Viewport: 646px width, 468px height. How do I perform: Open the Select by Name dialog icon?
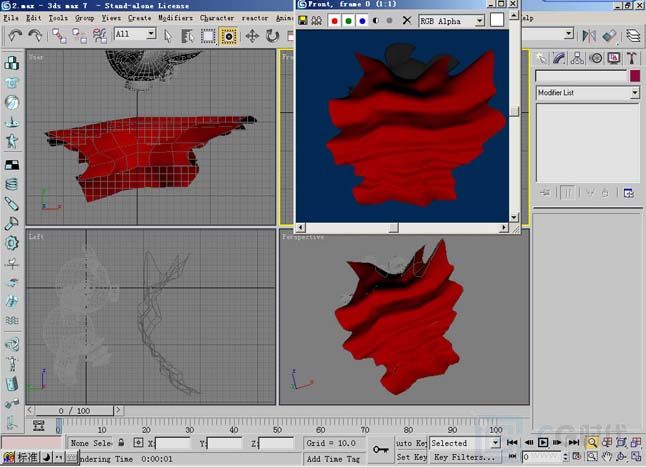pyautogui.click(x=187, y=36)
